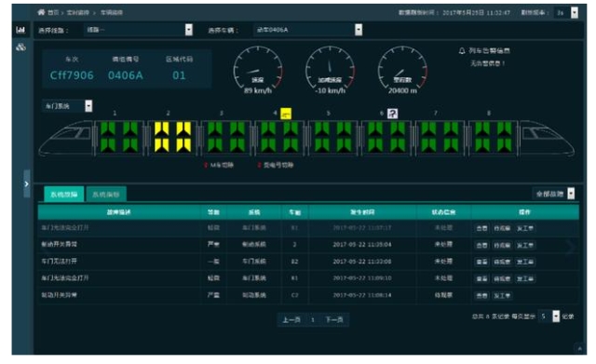Open the bar chart icon in the left sidebar
This screenshot has height=364, width=596.
coord(20,30)
